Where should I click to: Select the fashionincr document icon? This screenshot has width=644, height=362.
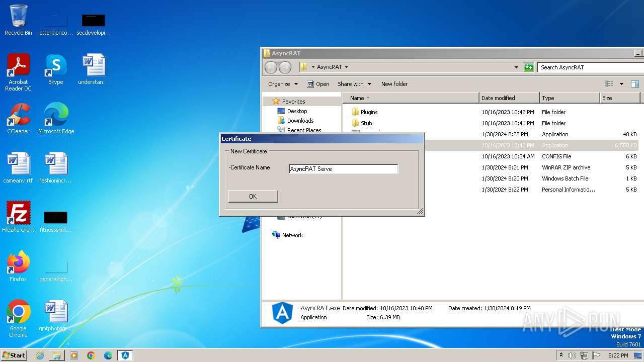[x=56, y=168]
